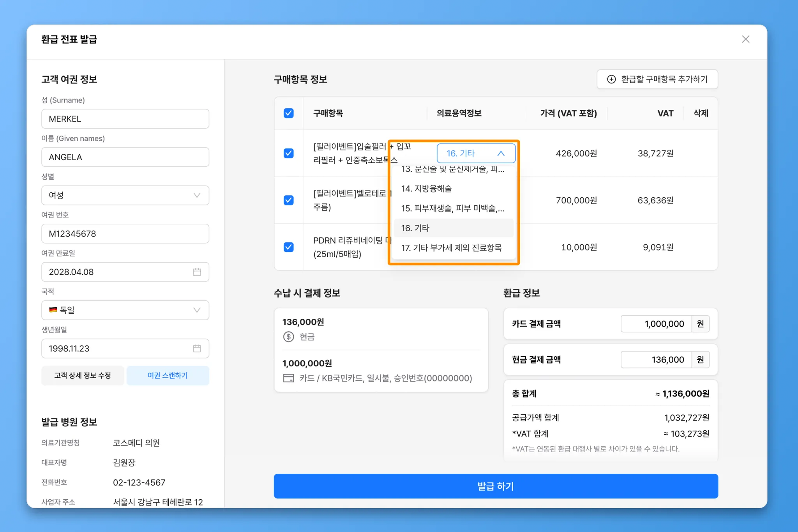Close the refund slip dialog with X
798x532 pixels.
click(745, 39)
